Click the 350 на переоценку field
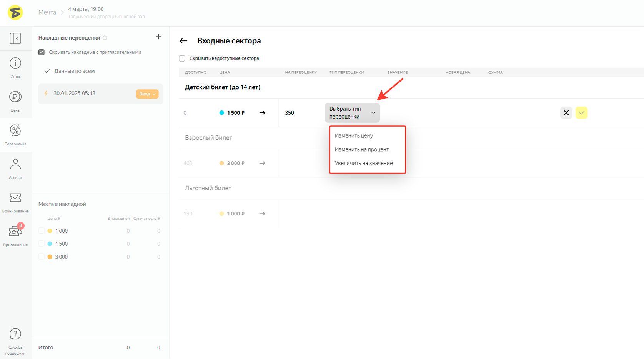The image size is (644, 359). click(x=296, y=113)
